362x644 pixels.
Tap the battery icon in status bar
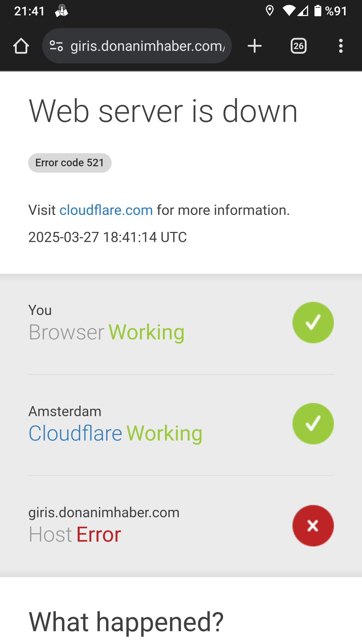point(318,11)
